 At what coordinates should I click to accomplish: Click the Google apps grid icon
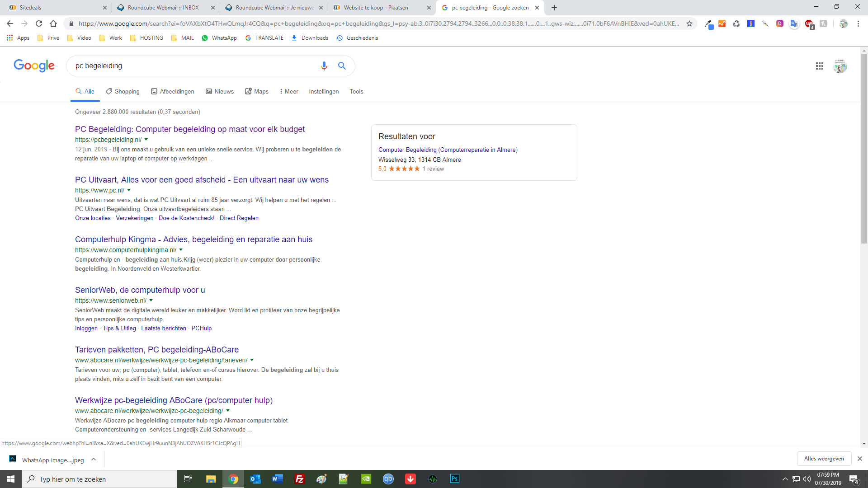click(x=820, y=66)
